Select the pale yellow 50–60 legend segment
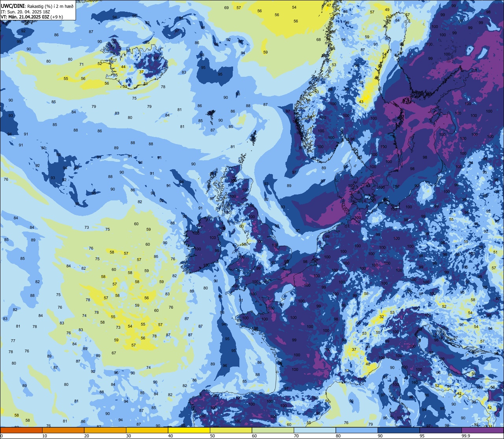 (231, 430)
